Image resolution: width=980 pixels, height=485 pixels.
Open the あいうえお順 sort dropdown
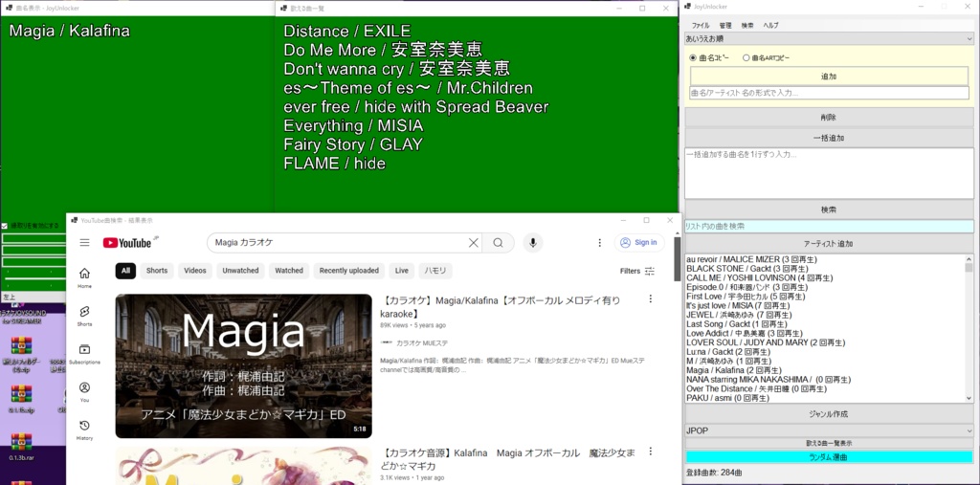[829, 39]
